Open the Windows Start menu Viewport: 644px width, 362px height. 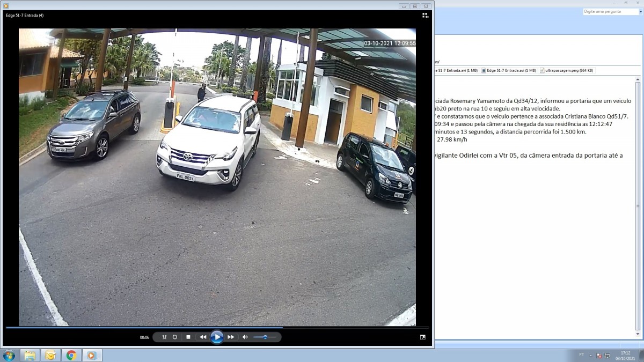coord(9,355)
